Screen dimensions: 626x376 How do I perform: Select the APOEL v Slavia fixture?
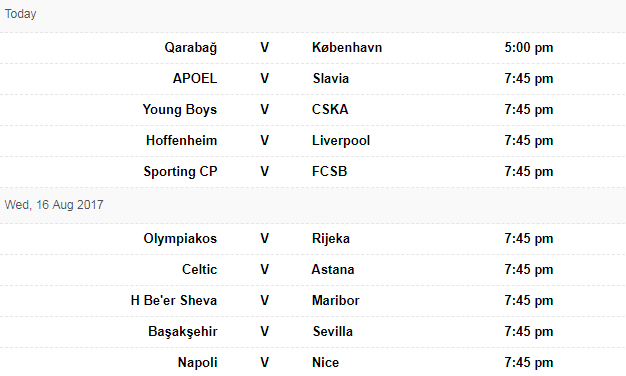click(313, 79)
